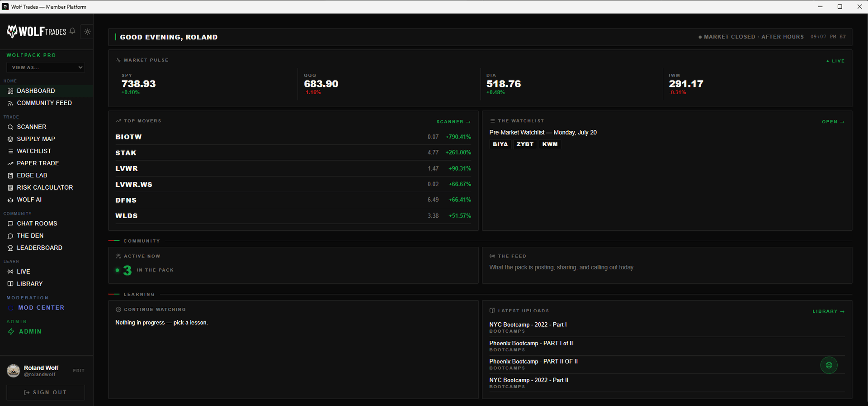This screenshot has width=868, height=406.
Task: Open NYC Bootcamp - 2022 - Part I
Action: click(x=667, y=328)
